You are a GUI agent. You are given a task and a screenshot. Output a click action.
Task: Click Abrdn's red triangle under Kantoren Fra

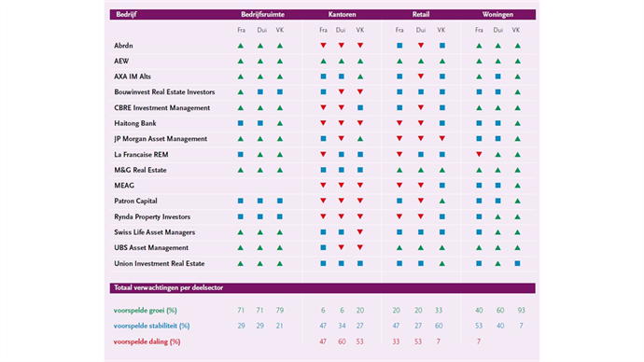click(323, 46)
